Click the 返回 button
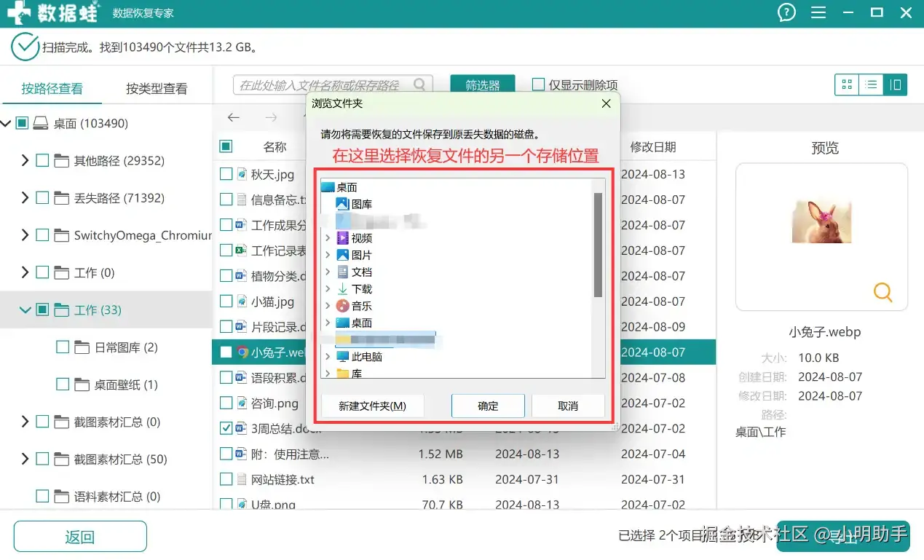Screen dimensions: 924x560 pos(80,537)
